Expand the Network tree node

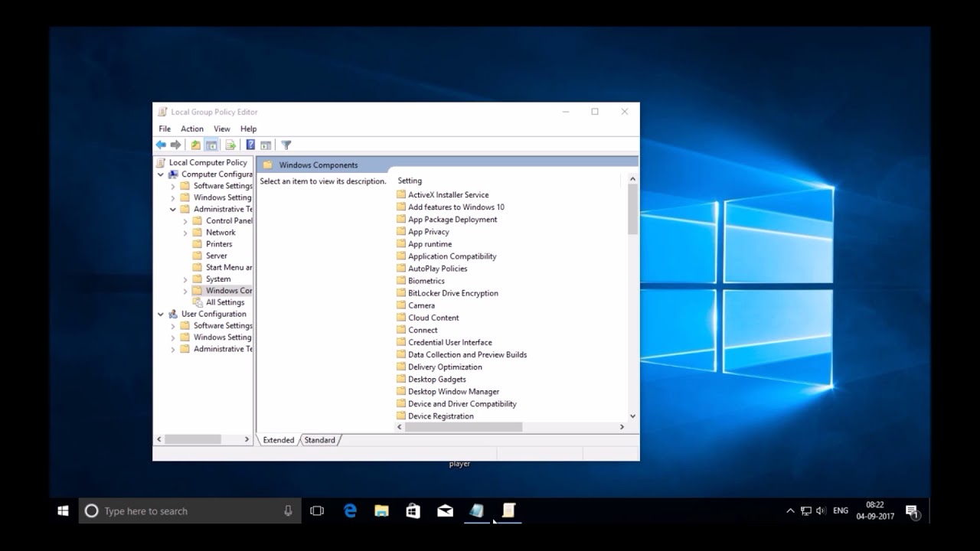tap(185, 233)
